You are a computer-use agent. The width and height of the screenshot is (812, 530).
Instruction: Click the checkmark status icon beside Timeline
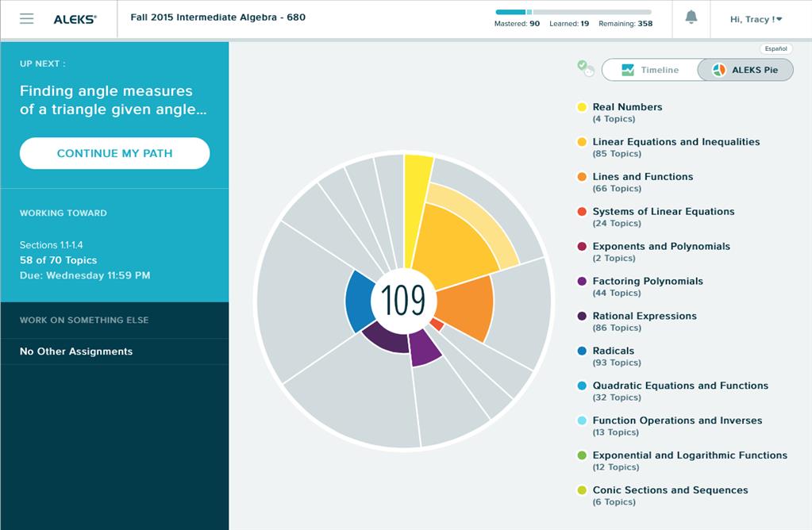[x=585, y=68]
